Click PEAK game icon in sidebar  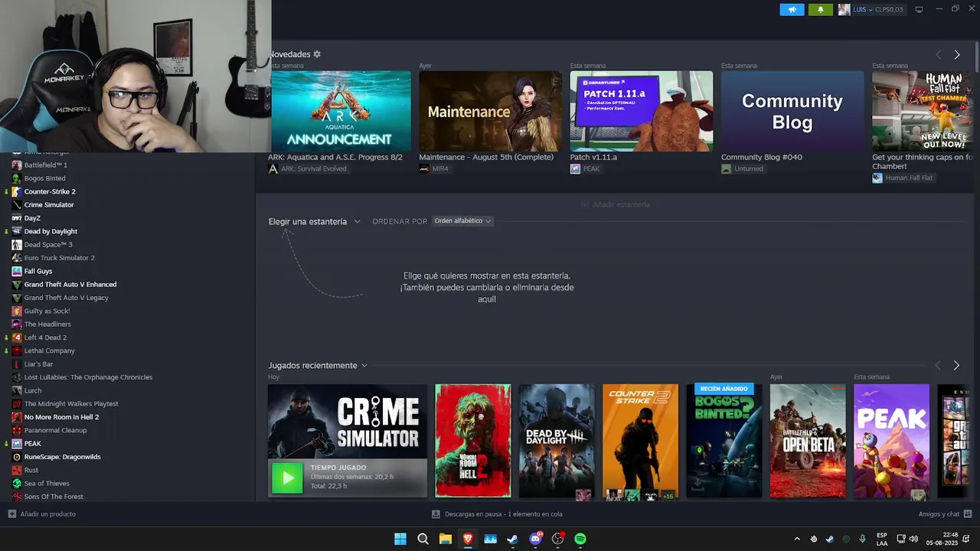coord(17,443)
